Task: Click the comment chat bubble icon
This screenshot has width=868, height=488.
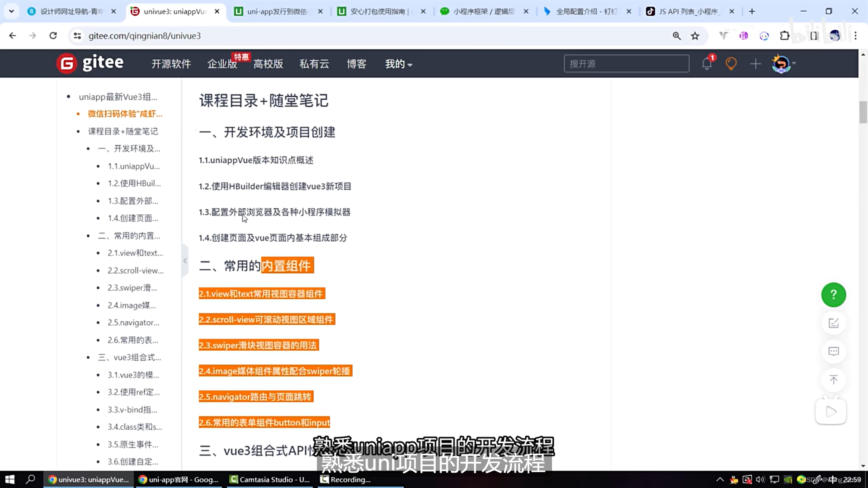Action: pyautogui.click(x=834, y=352)
